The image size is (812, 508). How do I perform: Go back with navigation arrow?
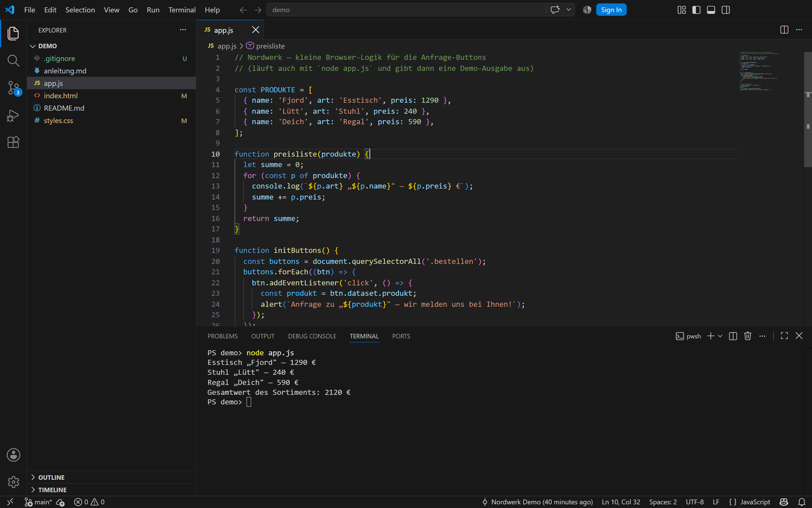pyautogui.click(x=243, y=10)
